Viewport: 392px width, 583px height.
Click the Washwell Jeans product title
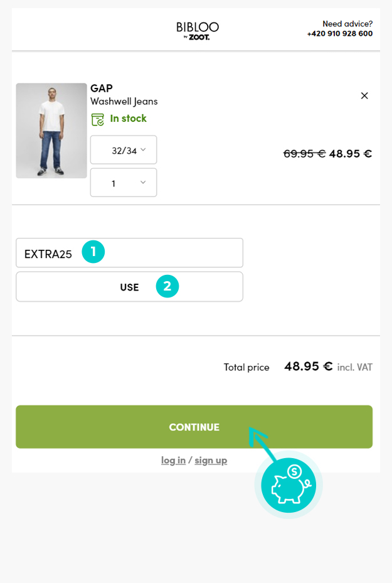coord(124,101)
